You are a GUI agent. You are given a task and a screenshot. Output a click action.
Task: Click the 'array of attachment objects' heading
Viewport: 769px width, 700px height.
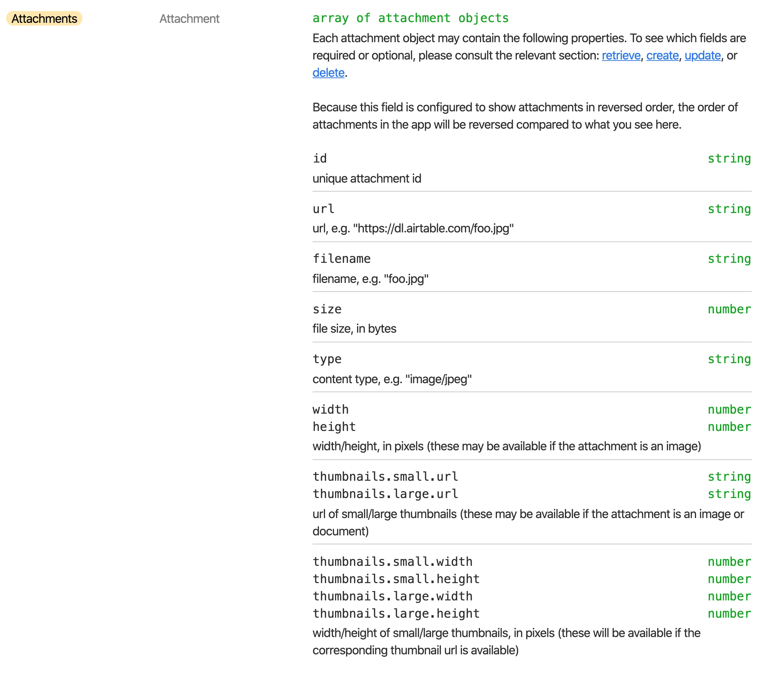pyautogui.click(x=410, y=18)
